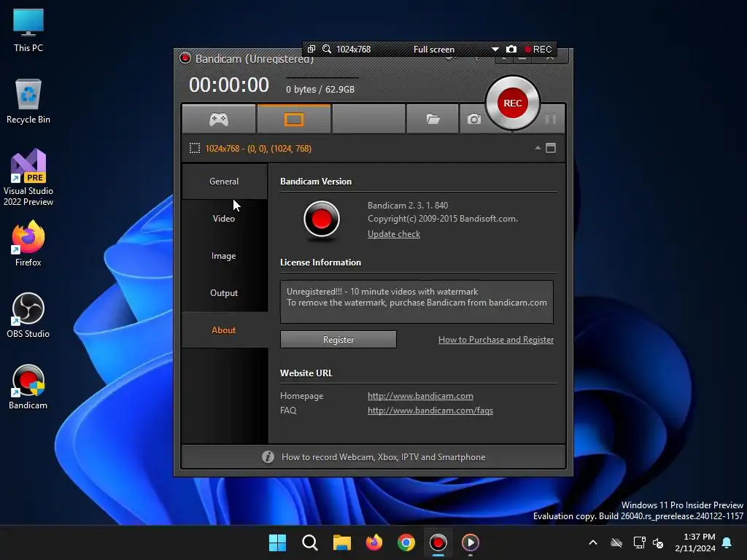Open the Full screen dropdown arrow

pyautogui.click(x=495, y=49)
